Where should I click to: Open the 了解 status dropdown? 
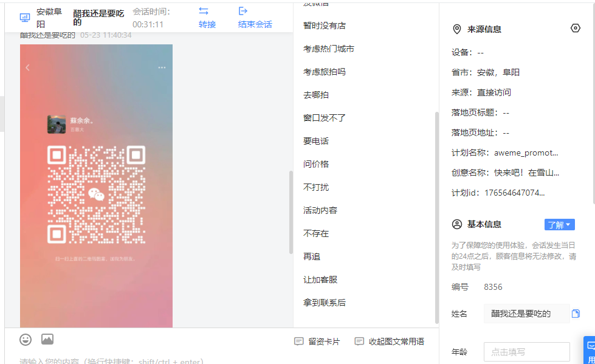click(559, 225)
